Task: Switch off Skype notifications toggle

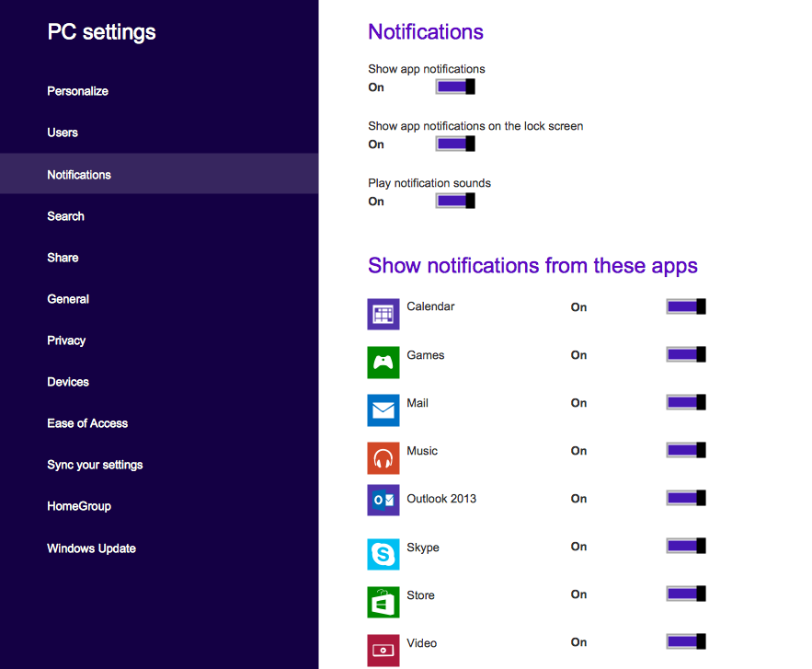Action: pyautogui.click(x=686, y=547)
